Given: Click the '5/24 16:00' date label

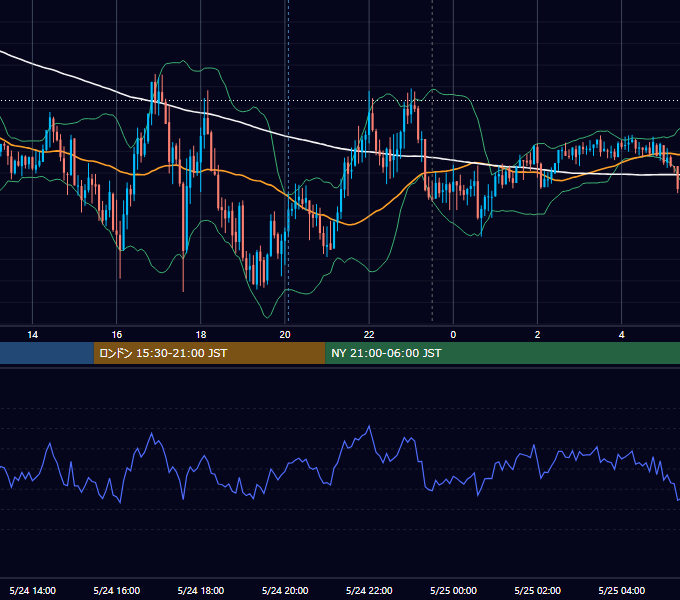Looking at the screenshot, I should point(117,590).
